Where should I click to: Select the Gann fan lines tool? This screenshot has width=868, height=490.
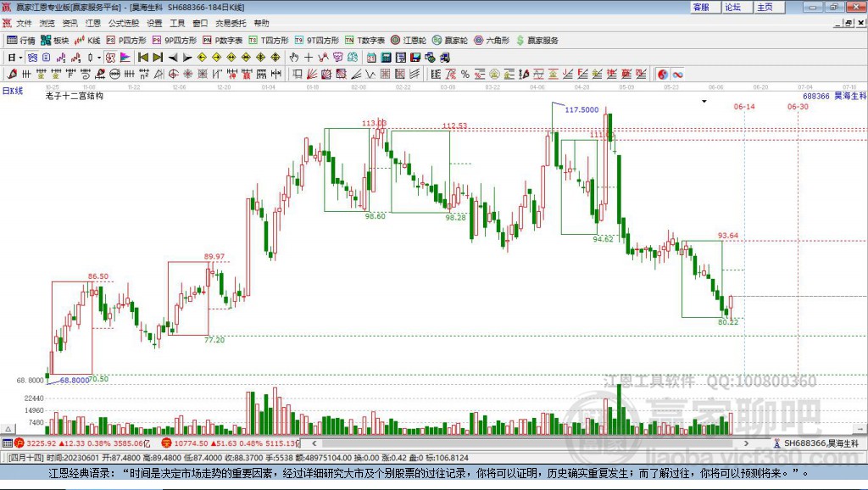pos(312,75)
